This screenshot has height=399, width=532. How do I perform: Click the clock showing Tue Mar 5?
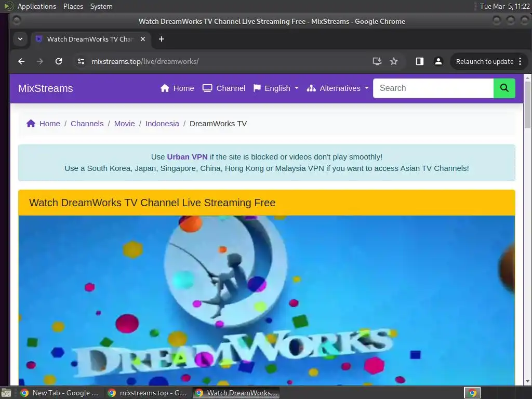(504, 6)
